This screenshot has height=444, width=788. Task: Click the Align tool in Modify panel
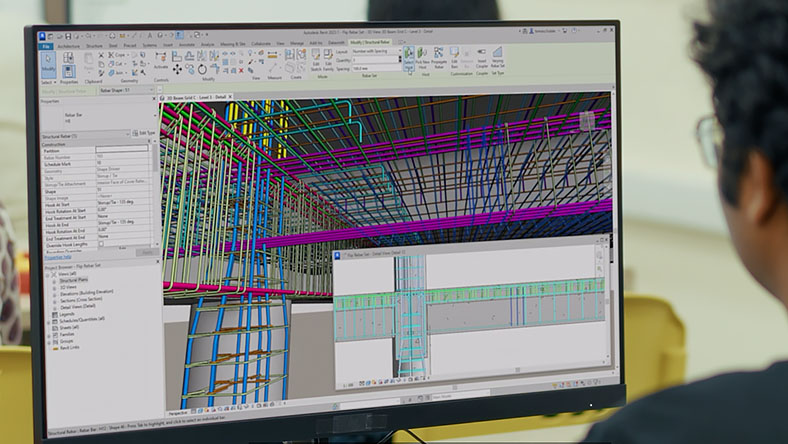176,56
